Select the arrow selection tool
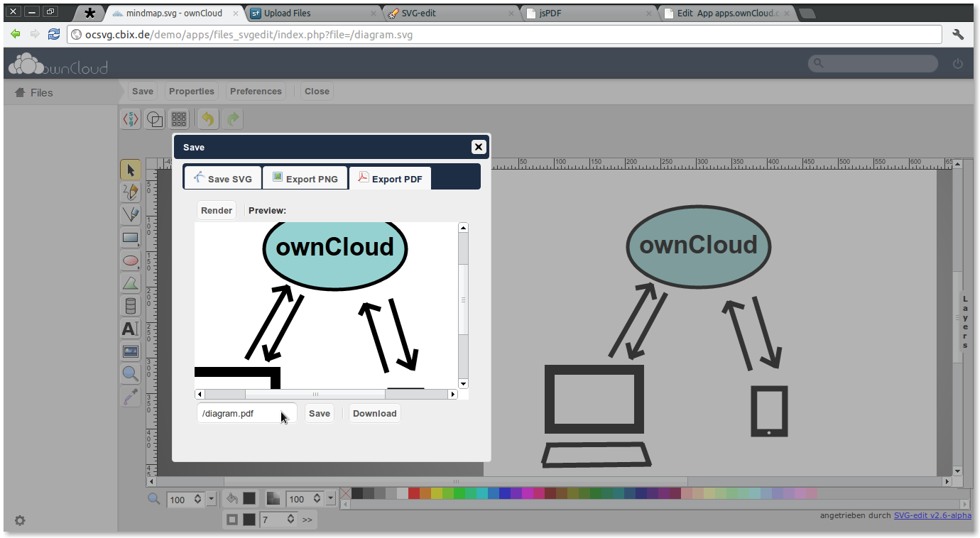This screenshot has height=538, width=980. pos(130,170)
